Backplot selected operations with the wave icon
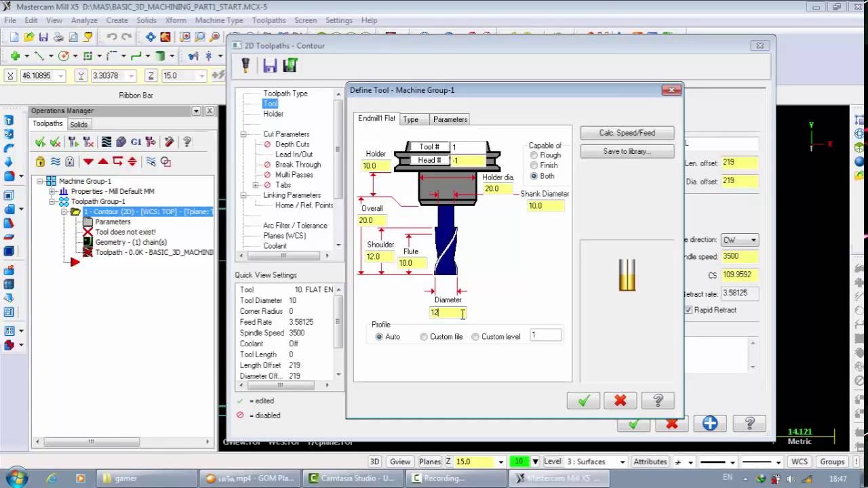 pos(106,142)
